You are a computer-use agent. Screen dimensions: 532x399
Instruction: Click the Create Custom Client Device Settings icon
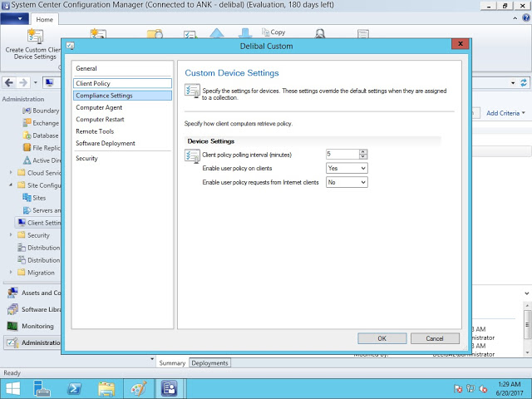tap(34, 36)
